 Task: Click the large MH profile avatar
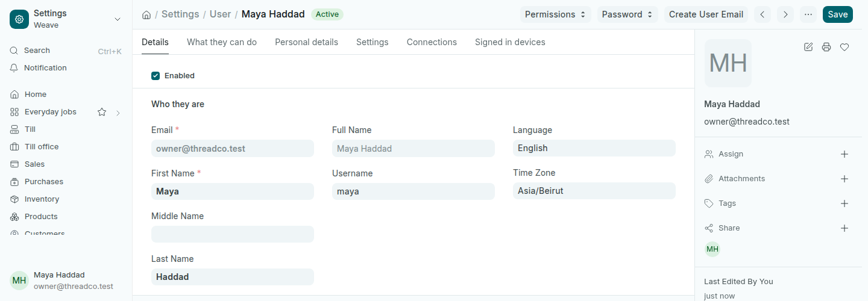coord(728,63)
